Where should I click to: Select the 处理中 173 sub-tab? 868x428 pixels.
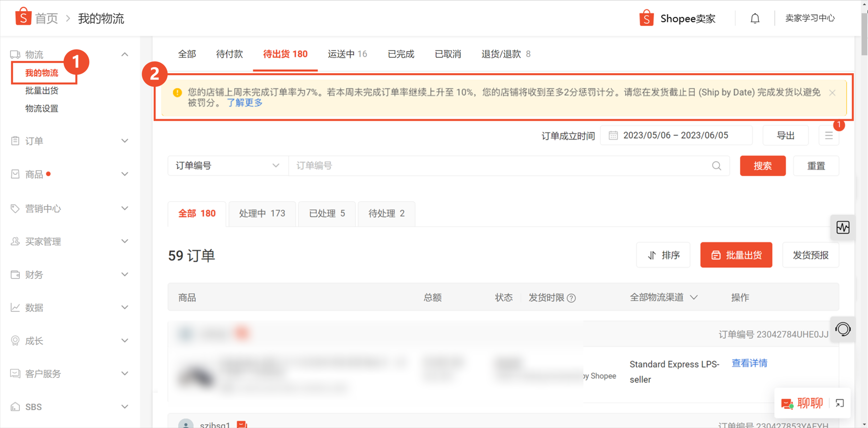[262, 214]
